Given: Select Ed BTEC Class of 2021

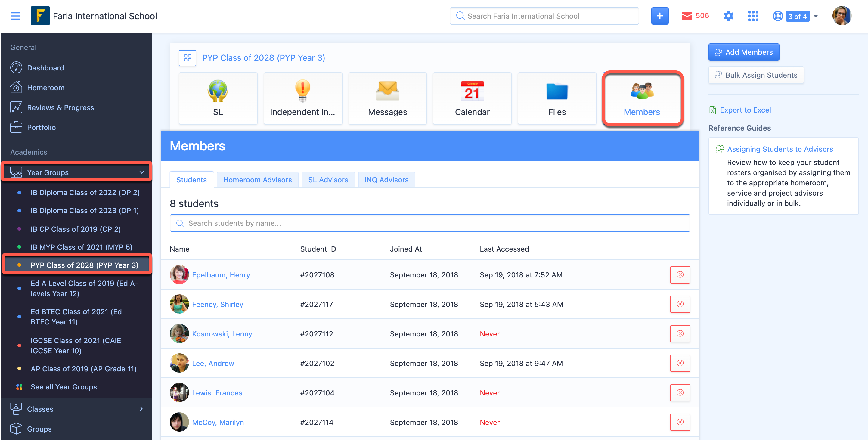Looking at the screenshot, I should click(x=76, y=317).
